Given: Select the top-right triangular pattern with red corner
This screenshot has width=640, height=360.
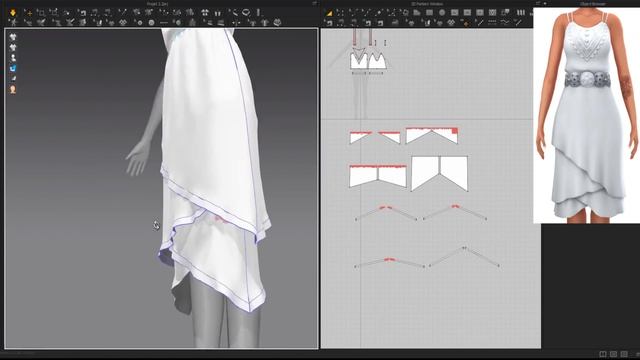Looking at the screenshot, I should tap(432, 136).
